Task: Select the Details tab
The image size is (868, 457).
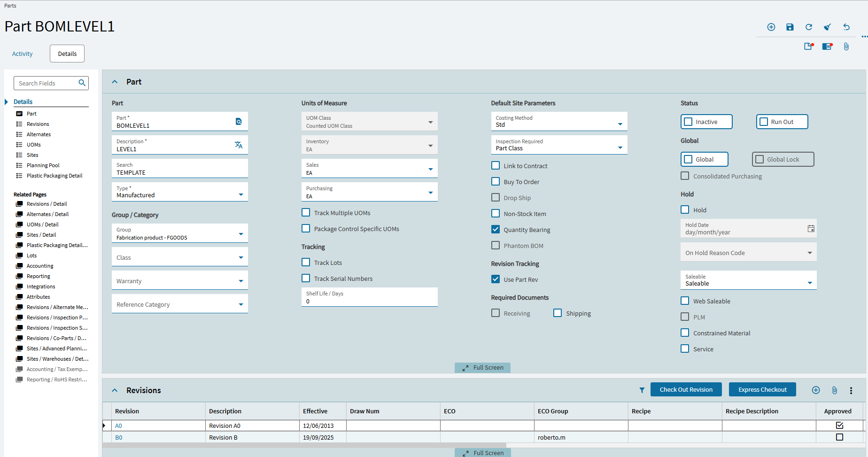Action: (x=67, y=54)
